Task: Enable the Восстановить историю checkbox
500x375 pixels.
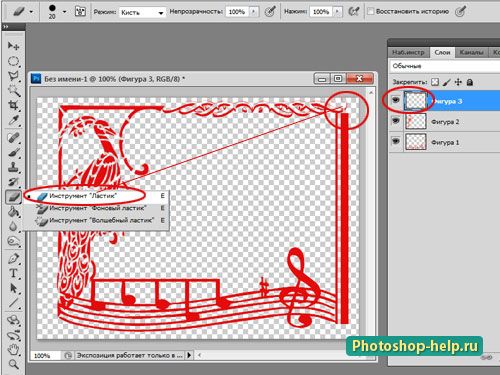Action: (370, 12)
